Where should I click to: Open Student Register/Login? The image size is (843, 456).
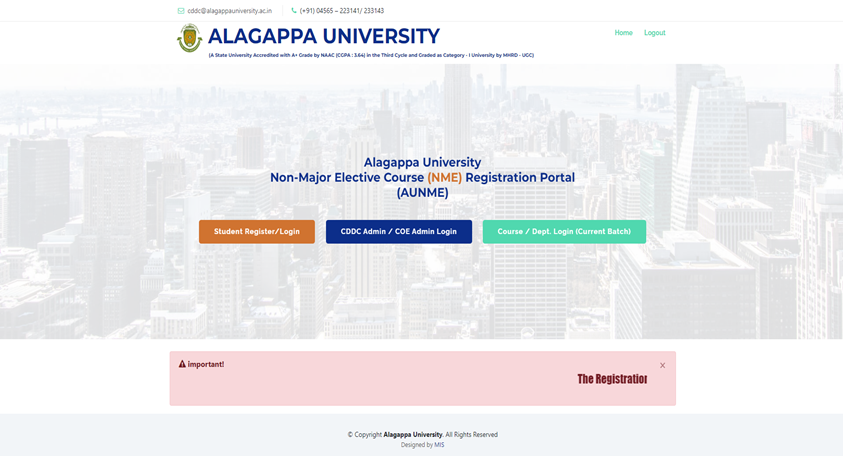[x=257, y=232]
